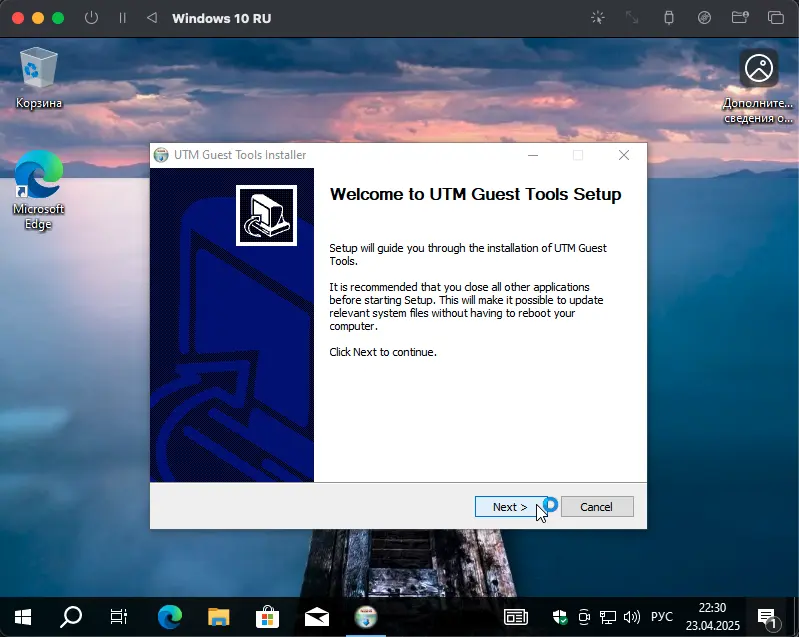
Task: Click the Дополнительные сведения desktop icon
Action: [x=759, y=87]
